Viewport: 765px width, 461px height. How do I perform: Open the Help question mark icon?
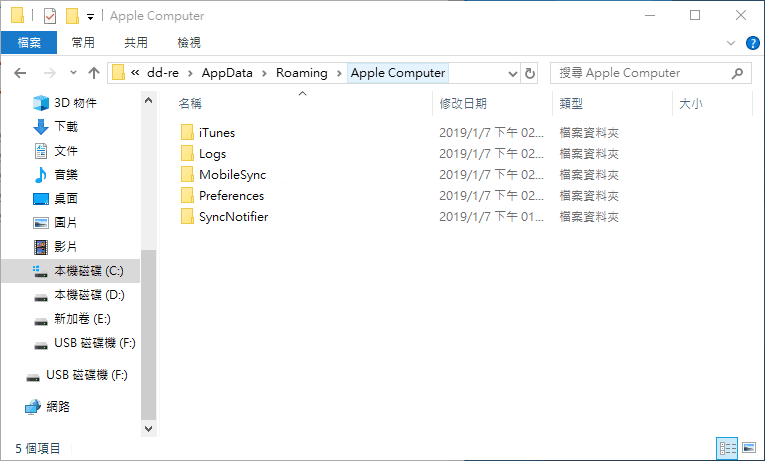click(750, 43)
